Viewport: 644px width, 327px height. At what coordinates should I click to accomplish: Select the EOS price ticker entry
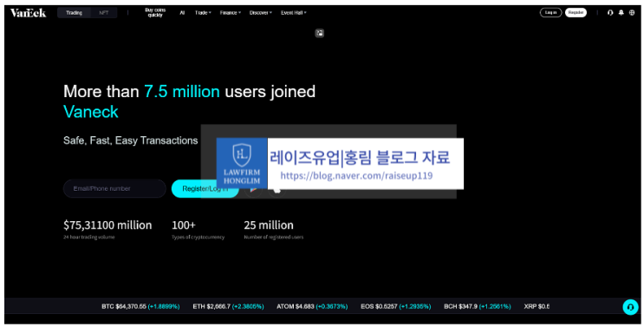tap(396, 306)
